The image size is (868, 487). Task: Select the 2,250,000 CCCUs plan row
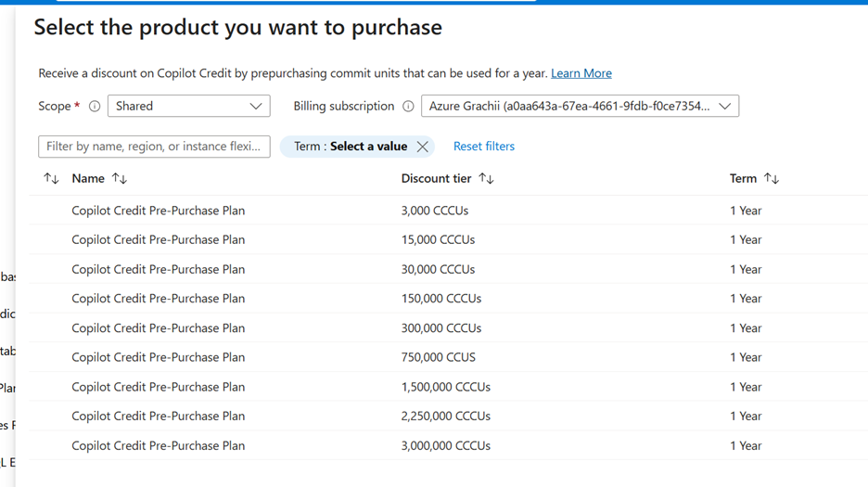tap(449, 417)
